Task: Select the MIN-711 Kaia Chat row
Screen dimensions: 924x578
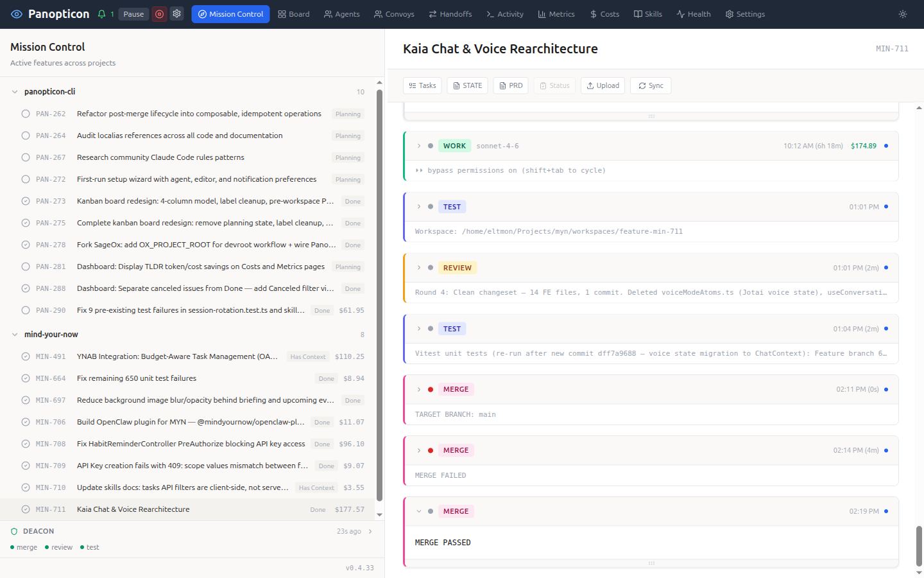Action: 187,509
